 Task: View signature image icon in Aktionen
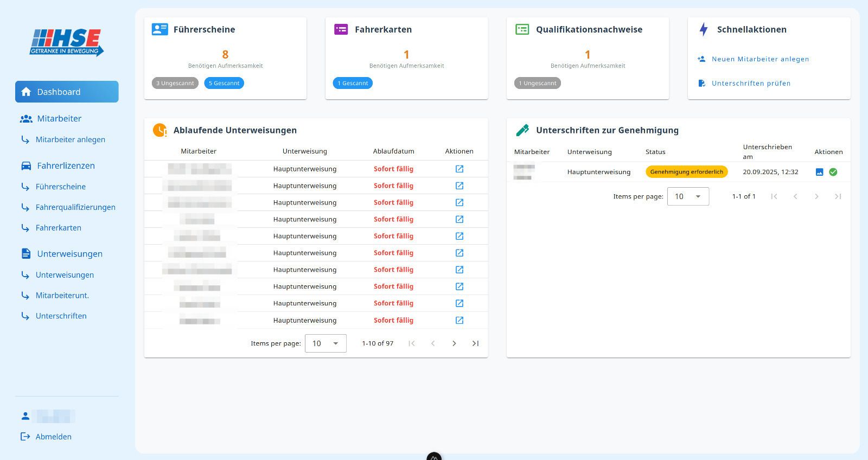(x=819, y=172)
